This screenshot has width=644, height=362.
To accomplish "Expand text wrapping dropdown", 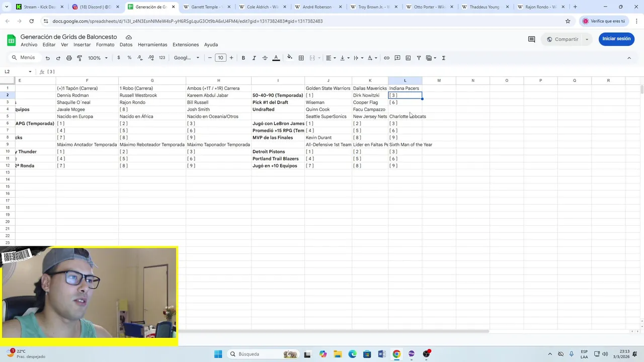I will coord(358,58).
